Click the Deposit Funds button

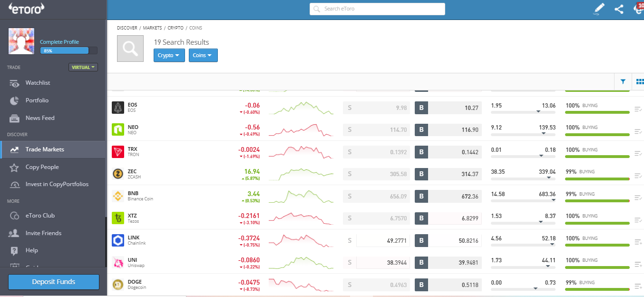pos(54,282)
